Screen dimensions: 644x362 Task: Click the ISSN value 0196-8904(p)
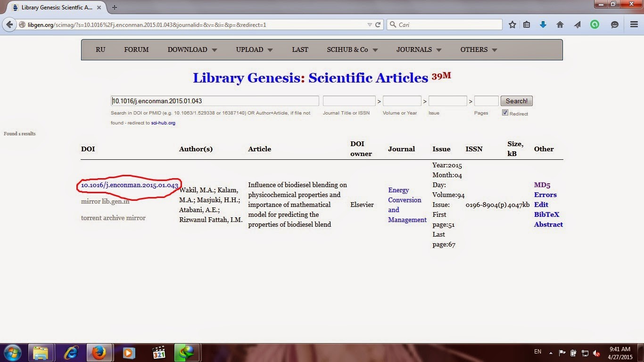coord(486,205)
